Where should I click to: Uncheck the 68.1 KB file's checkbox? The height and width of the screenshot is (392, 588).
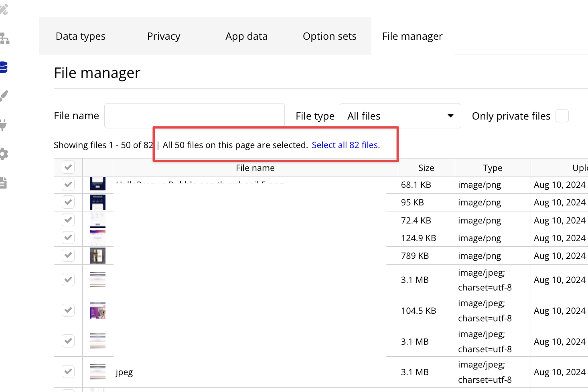click(68, 185)
